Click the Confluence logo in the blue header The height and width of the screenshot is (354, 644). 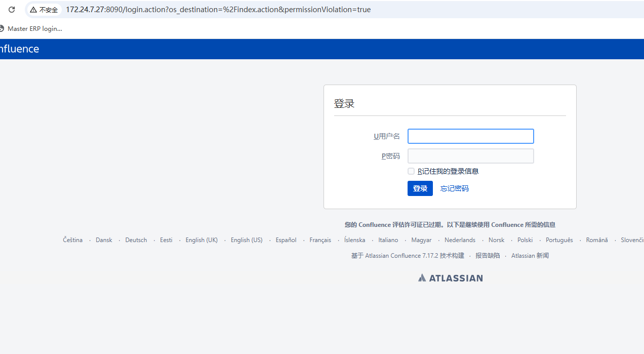[x=19, y=49]
